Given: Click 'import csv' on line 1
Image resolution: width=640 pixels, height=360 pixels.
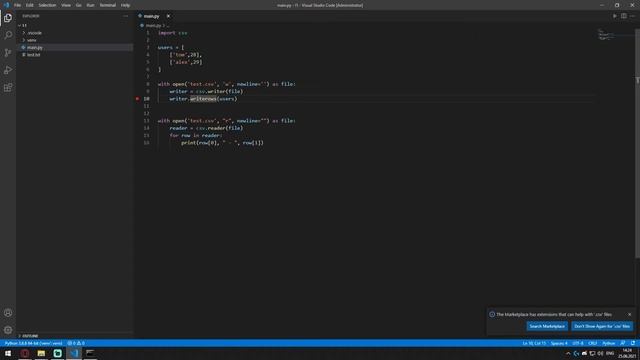Looking at the screenshot, I should pos(172,33).
